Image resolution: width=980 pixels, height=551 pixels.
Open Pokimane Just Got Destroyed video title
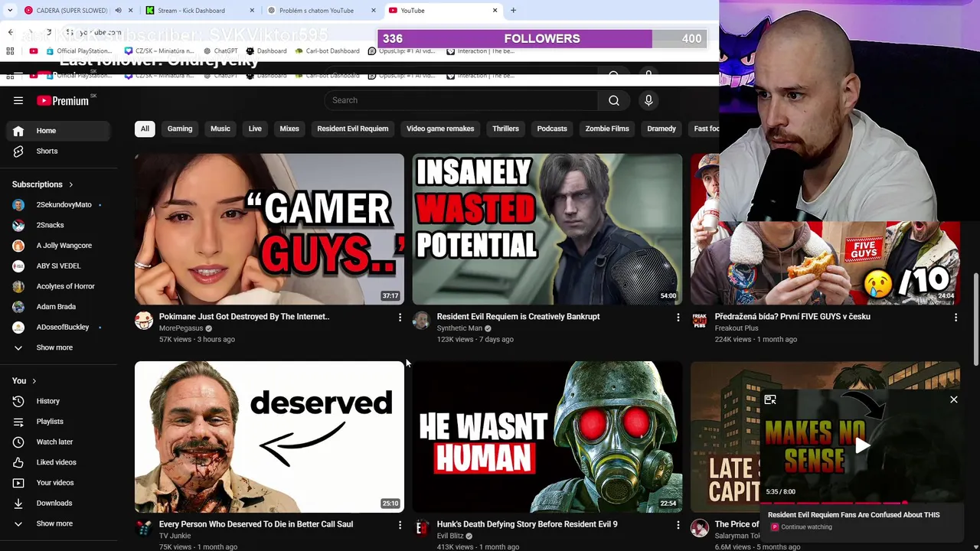(x=244, y=317)
